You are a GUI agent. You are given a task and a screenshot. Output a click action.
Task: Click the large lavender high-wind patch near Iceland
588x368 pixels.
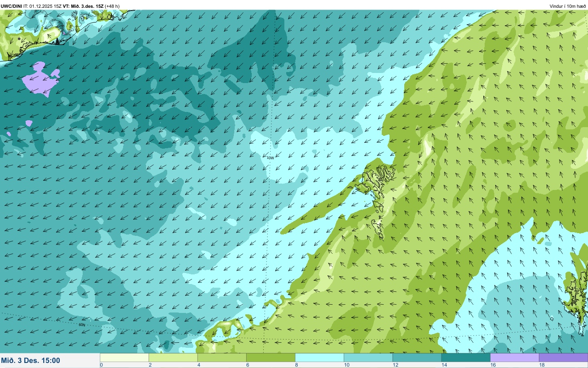tap(40, 79)
